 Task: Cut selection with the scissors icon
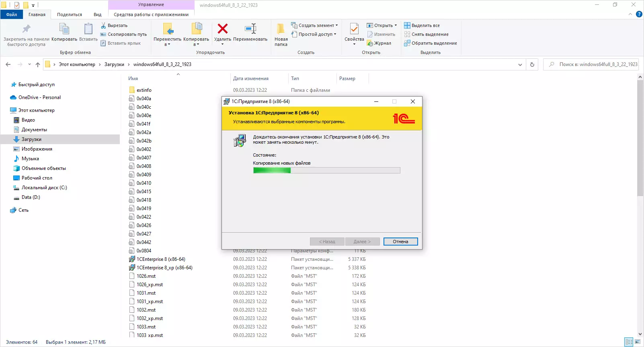coord(103,25)
